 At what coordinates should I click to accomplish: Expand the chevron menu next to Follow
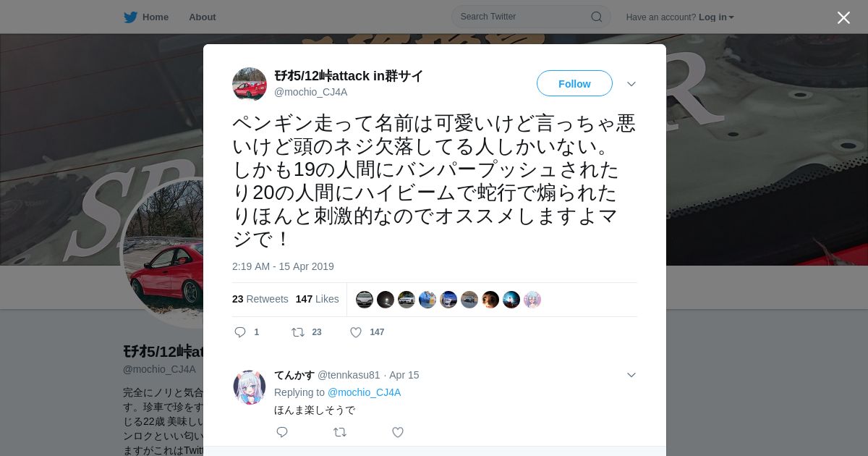click(631, 84)
